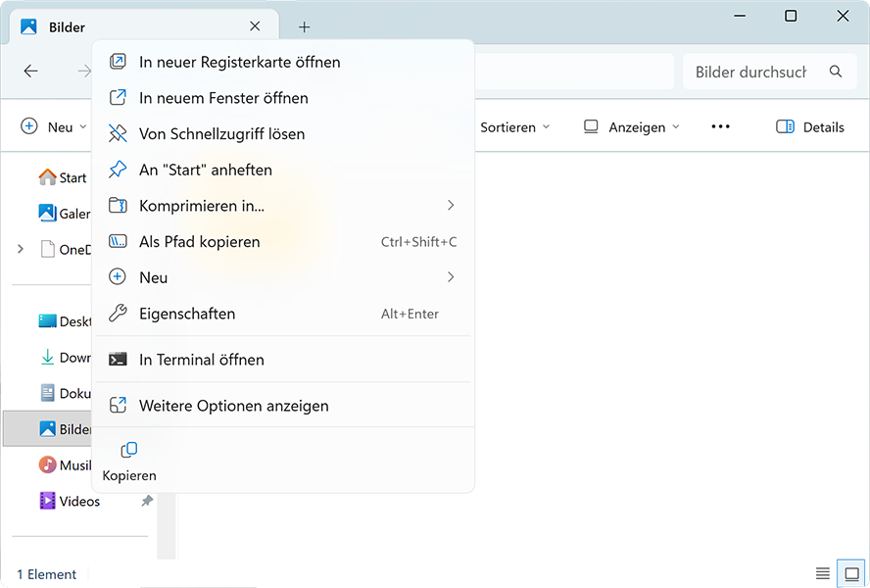Pin folder with An "Start" anheften

pos(205,170)
